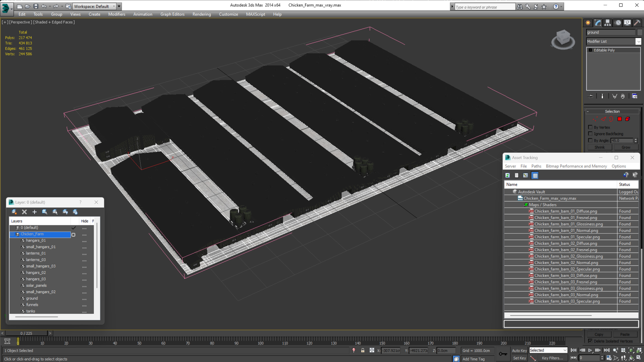
Task: Open the Modify command panel tab
Action: pyautogui.click(x=598, y=23)
